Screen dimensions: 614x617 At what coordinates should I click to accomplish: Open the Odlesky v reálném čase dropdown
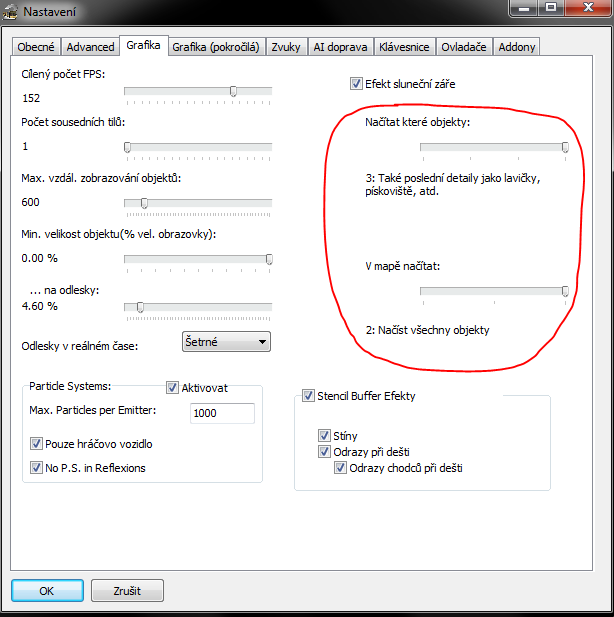click(x=226, y=342)
